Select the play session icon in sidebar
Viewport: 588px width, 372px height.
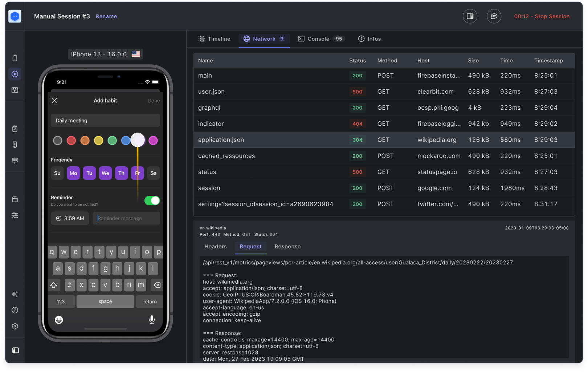[x=15, y=74]
